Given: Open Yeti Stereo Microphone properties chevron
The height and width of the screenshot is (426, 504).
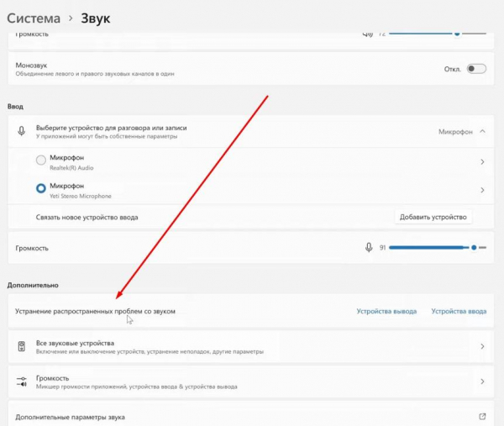Looking at the screenshot, I should point(482,191).
